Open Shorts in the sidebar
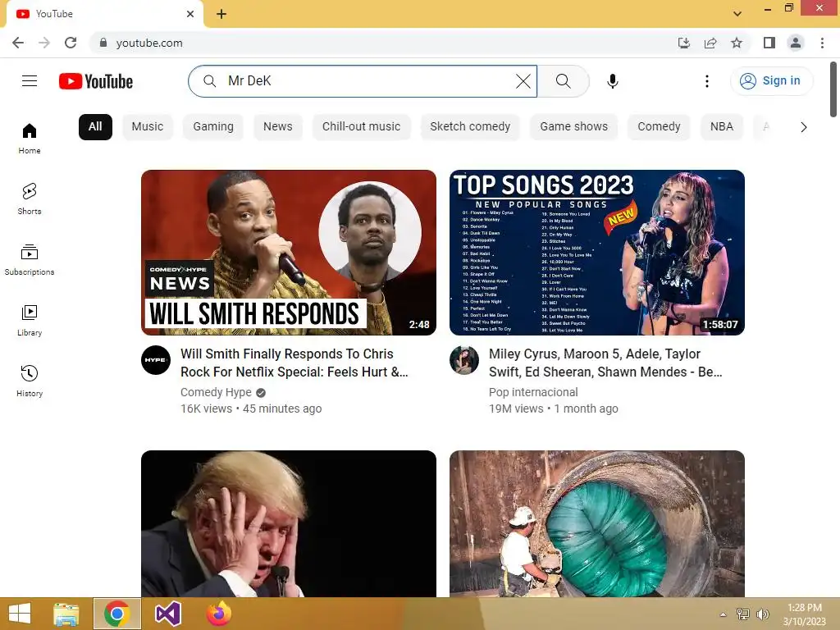The width and height of the screenshot is (840, 630). (30, 199)
